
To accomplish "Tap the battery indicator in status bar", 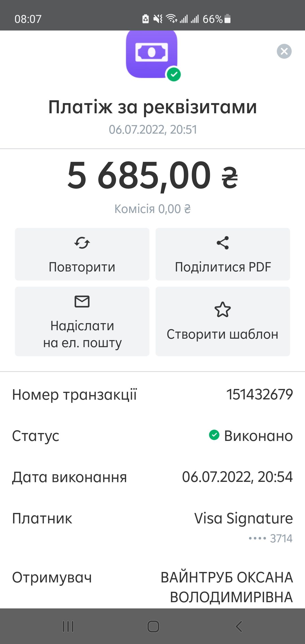I will pos(227,19).
